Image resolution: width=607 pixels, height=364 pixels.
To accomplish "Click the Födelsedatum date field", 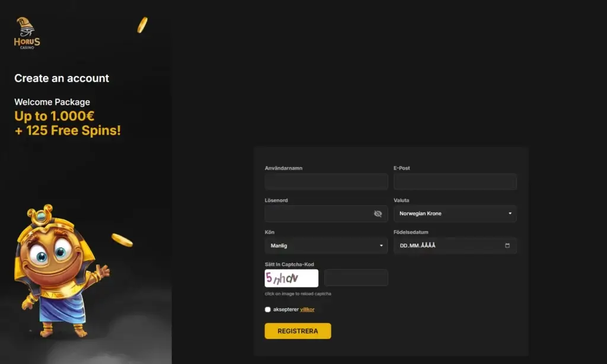I will (x=455, y=245).
